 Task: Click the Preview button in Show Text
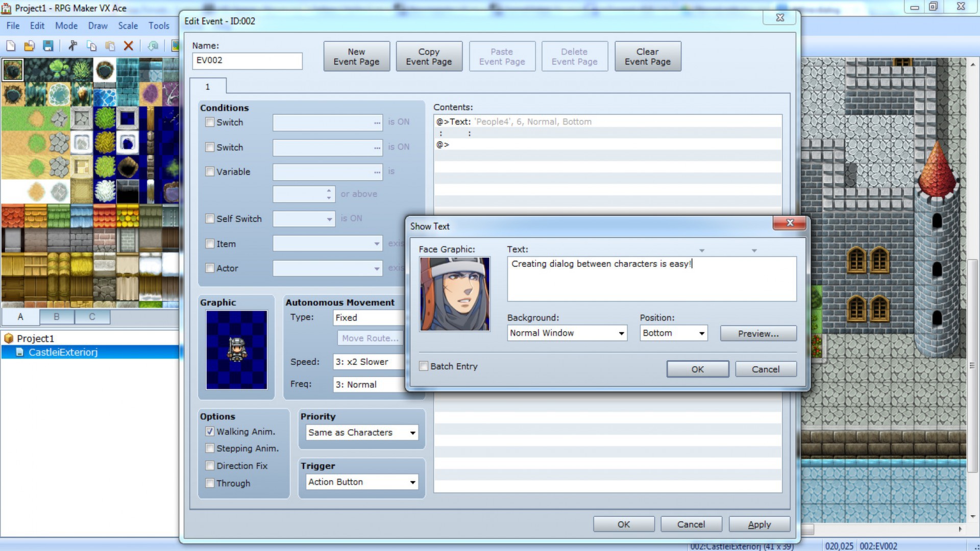[758, 333]
